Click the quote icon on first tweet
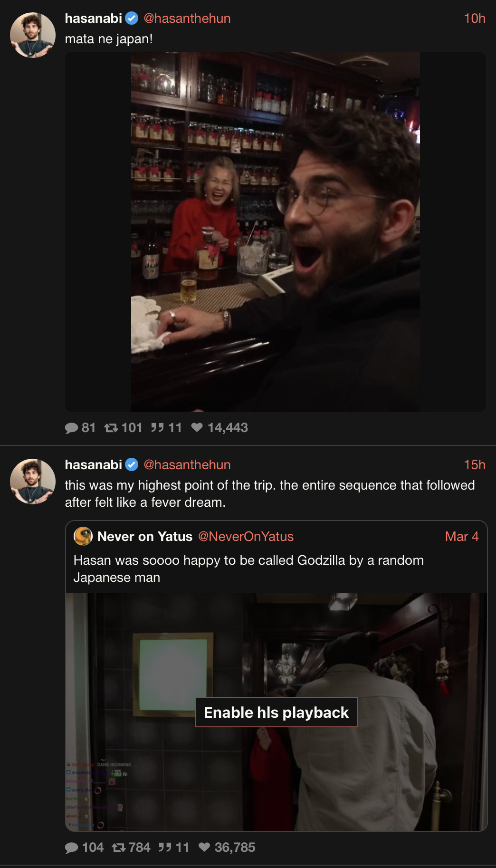The width and height of the screenshot is (496, 868). tap(157, 428)
